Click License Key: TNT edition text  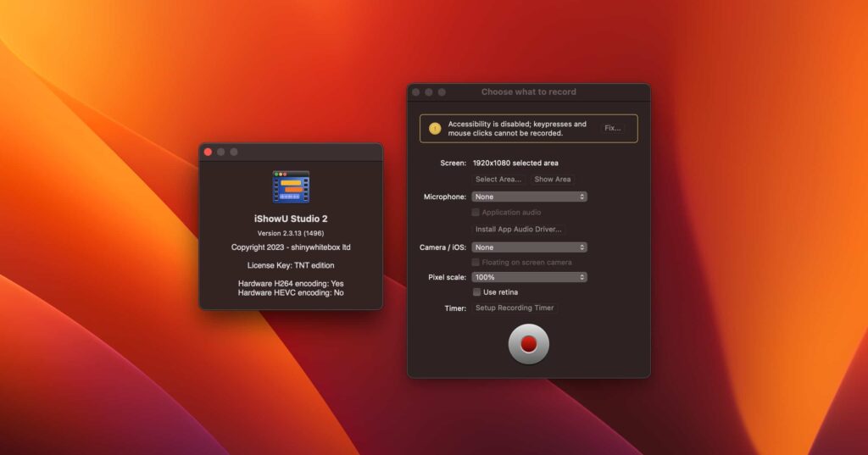tap(291, 265)
